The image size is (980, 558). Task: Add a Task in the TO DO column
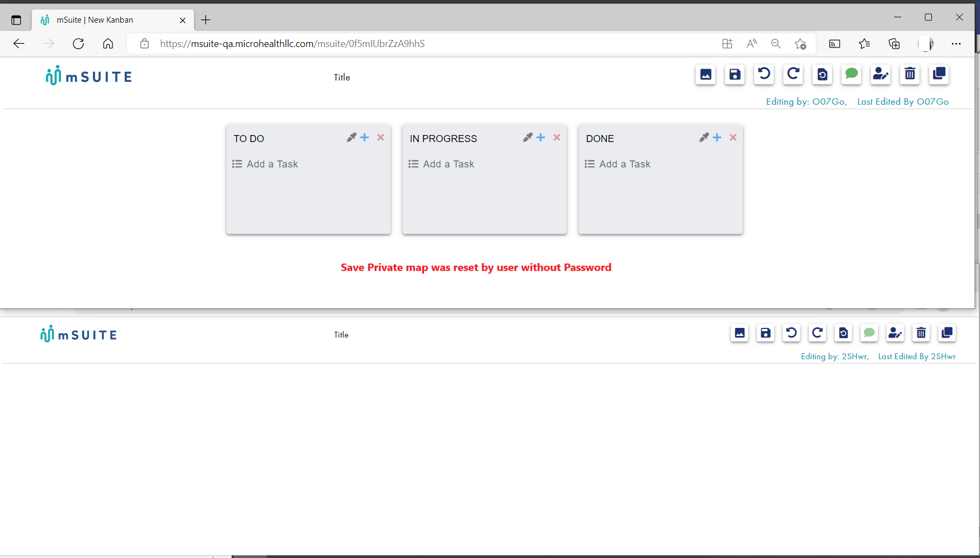(x=271, y=164)
